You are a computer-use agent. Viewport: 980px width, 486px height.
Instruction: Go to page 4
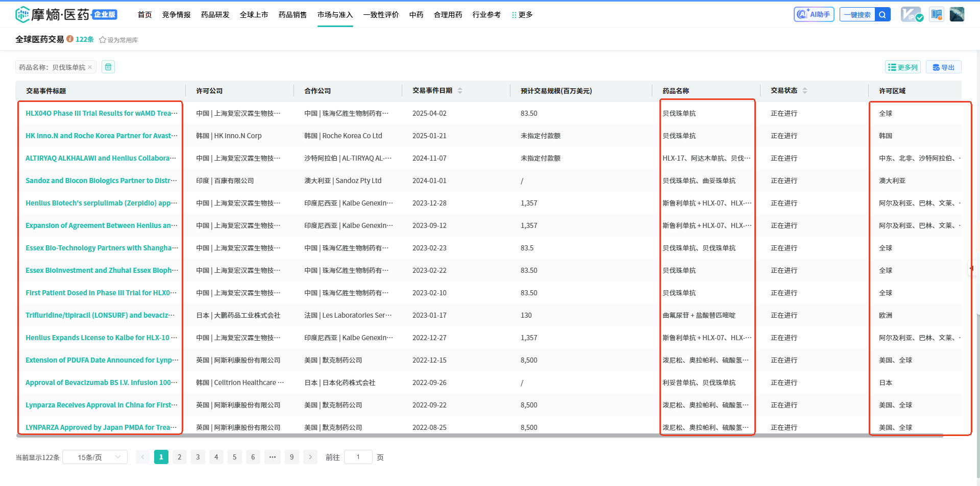pos(216,457)
